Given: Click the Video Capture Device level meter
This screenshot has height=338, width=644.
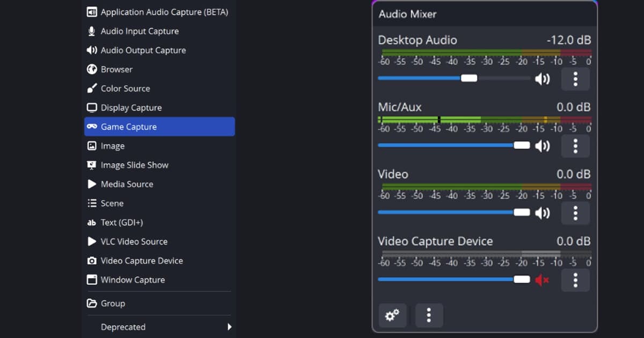Looking at the screenshot, I should (486, 253).
